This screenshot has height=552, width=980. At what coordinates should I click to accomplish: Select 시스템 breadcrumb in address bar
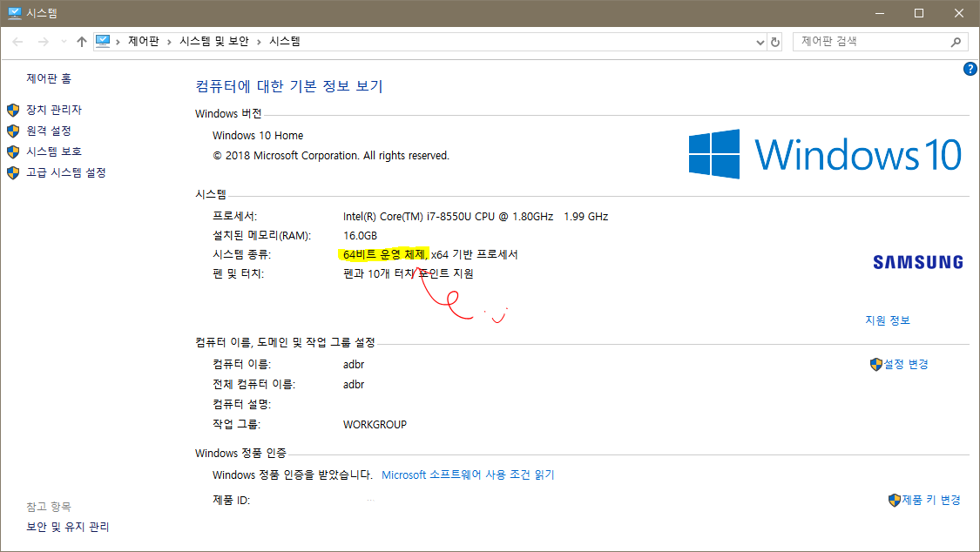pos(285,41)
